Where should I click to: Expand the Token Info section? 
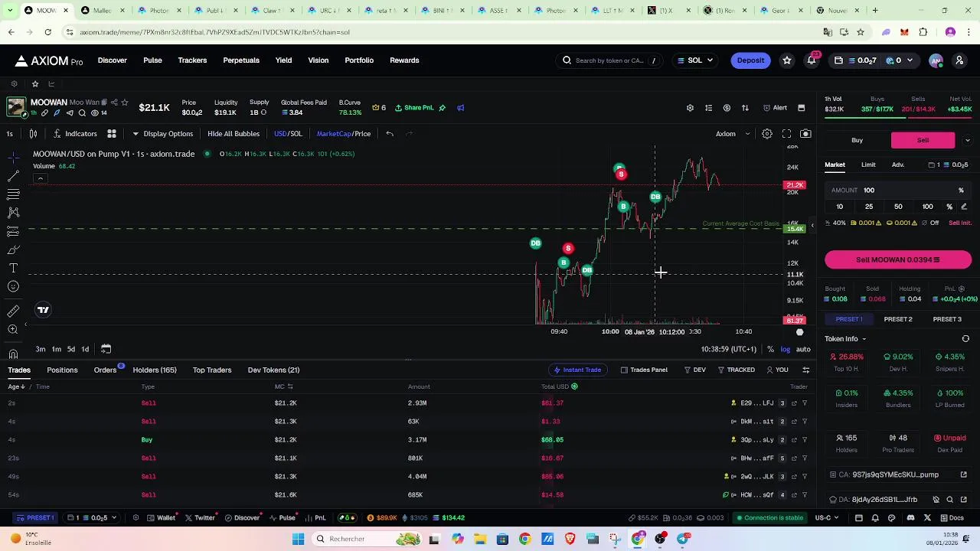[x=845, y=339]
